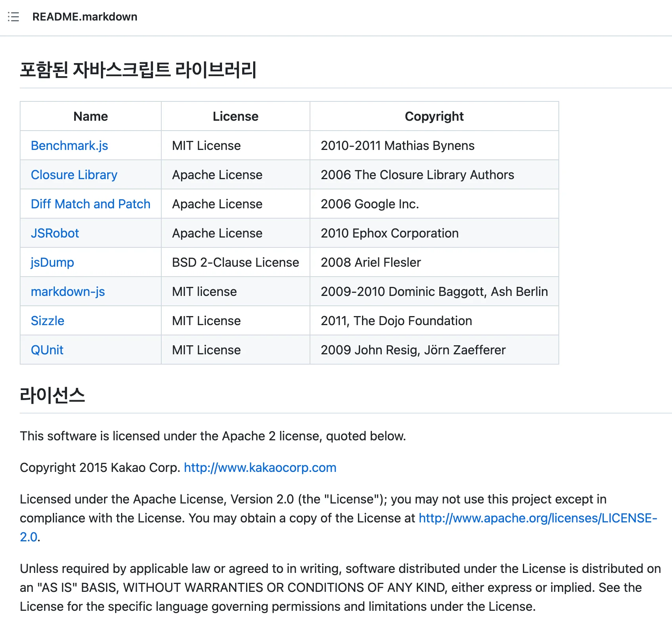Follow the Closure Library link

click(x=74, y=175)
